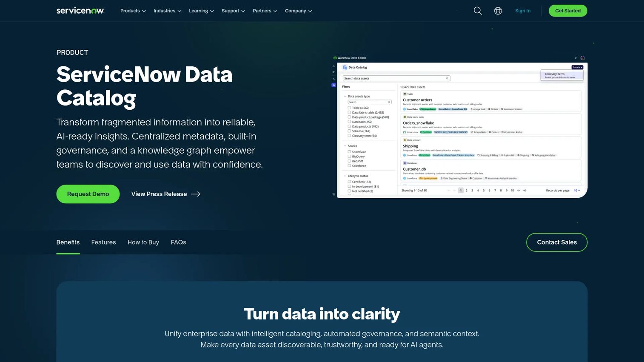Click the ServiceNow logo
644x362 pixels.
pyautogui.click(x=80, y=11)
